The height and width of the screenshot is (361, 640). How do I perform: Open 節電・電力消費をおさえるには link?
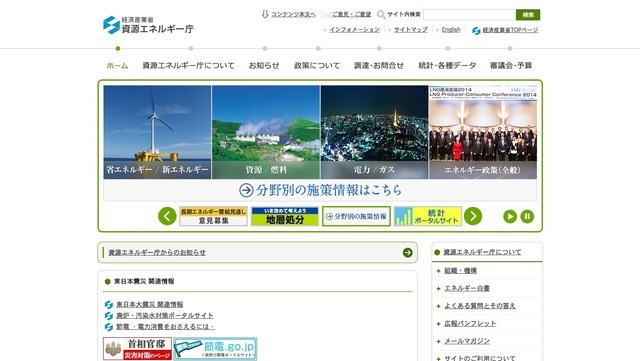pyautogui.click(x=165, y=327)
